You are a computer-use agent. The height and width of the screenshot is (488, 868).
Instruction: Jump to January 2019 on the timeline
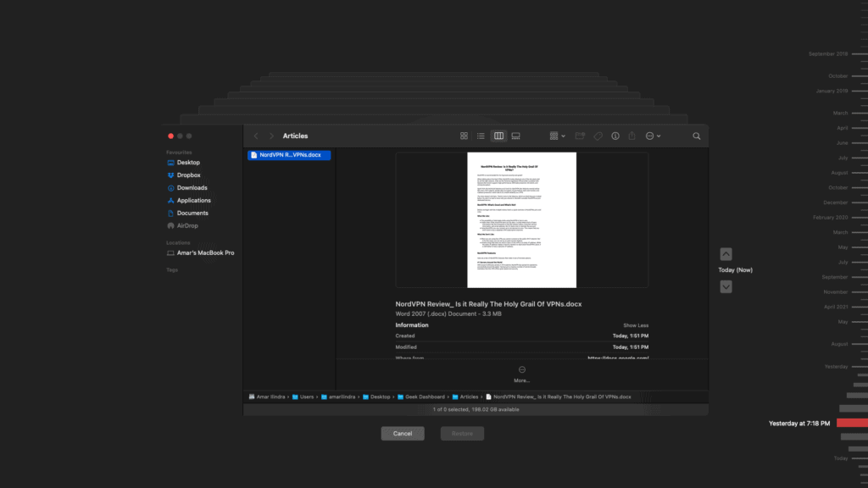tap(832, 91)
